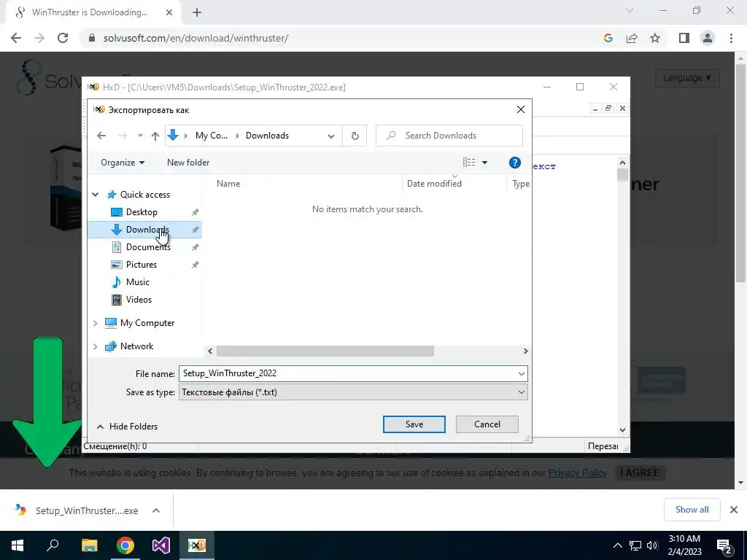This screenshot has height=560, width=747.
Task: Create a New folder
Action: [x=188, y=163]
